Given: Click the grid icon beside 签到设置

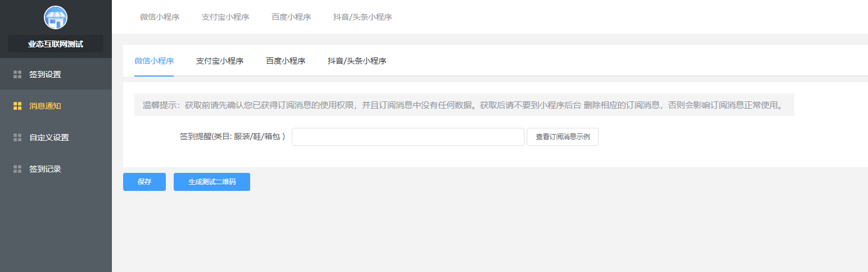Looking at the screenshot, I should pos(17,74).
